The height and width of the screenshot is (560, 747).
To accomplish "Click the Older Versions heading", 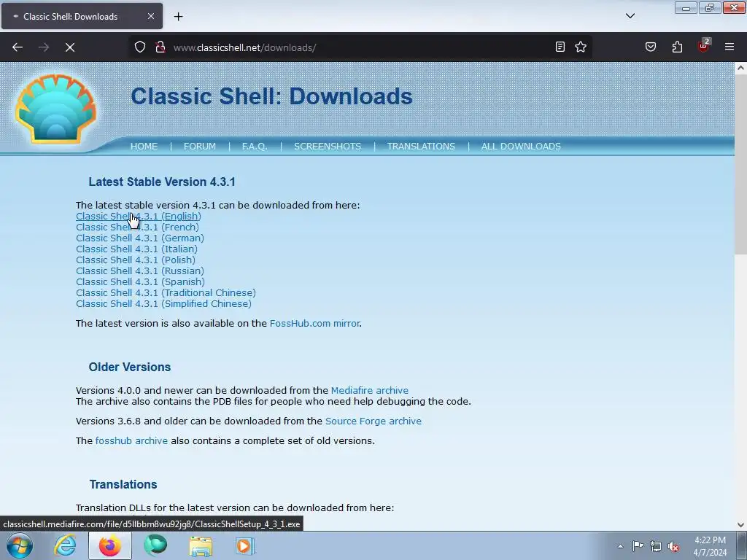I will click(x=130, y=367).
